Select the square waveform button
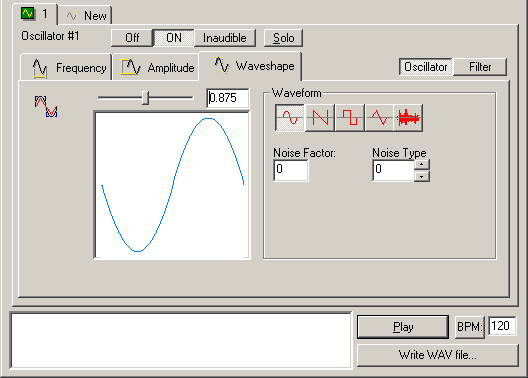Screen dimensions: 528x378 [x=350, y=117]
